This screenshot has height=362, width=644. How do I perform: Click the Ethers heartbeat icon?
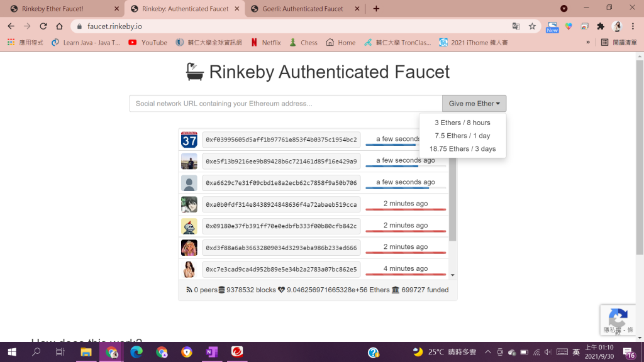(281, 290)
